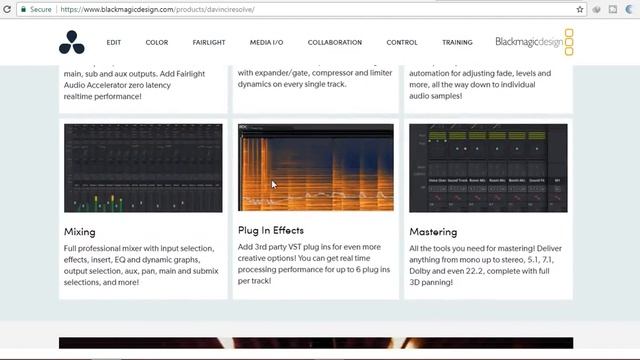Click the Secure padlock icon
Image resolution: width=640 pixels, height=360 pixels.
[x=24, y=9]
